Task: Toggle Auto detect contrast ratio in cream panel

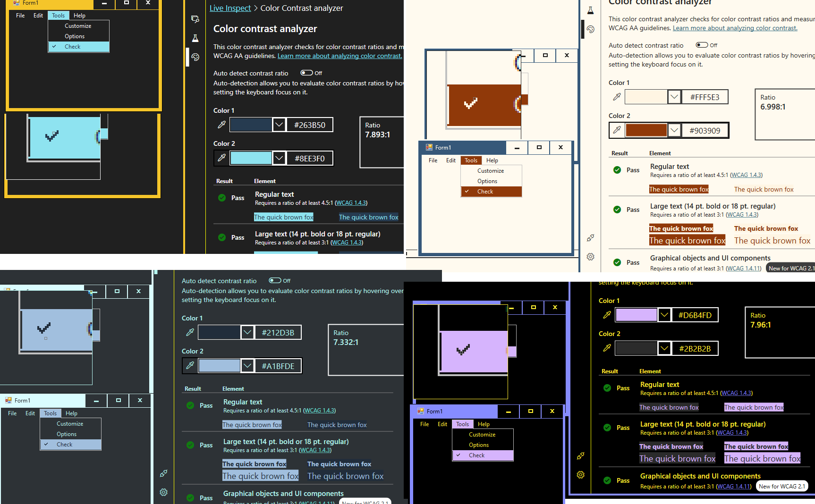Action: click(x=702, y=45)
